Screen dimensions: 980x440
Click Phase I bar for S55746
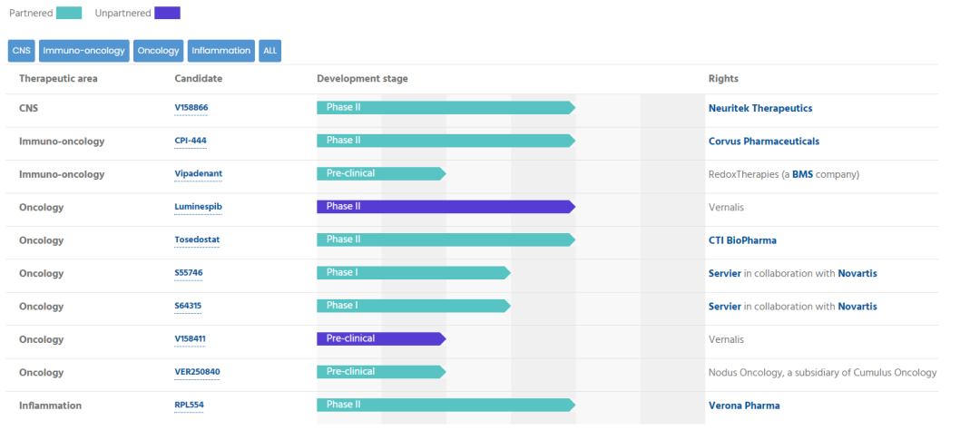[414, 272]
